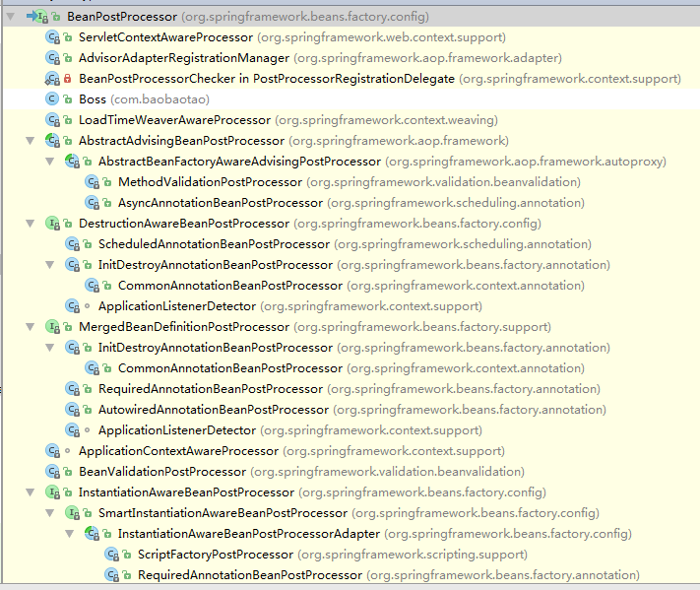Click class icon beside BeanValidationPostProcessor

pos(53,472)
